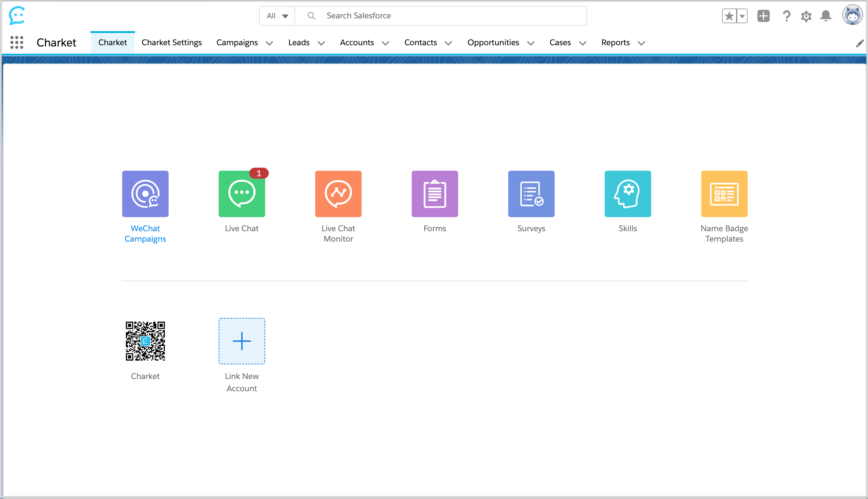
Task: Open the user profile avatar
Action: [852, 15]
